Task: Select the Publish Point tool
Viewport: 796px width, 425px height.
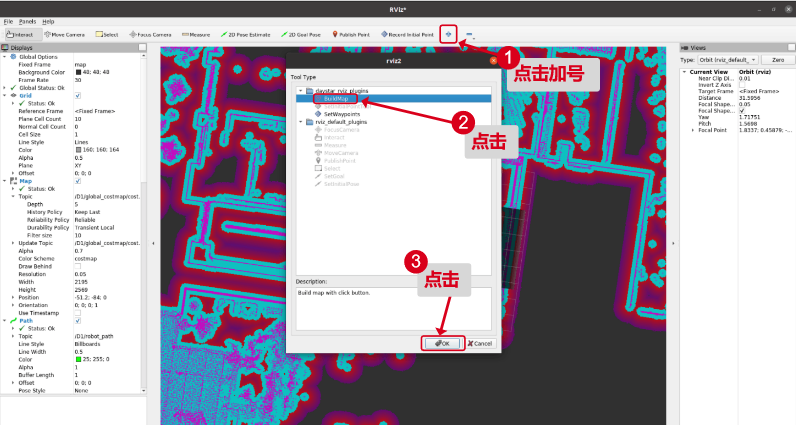Action: (x=351, y=35)
